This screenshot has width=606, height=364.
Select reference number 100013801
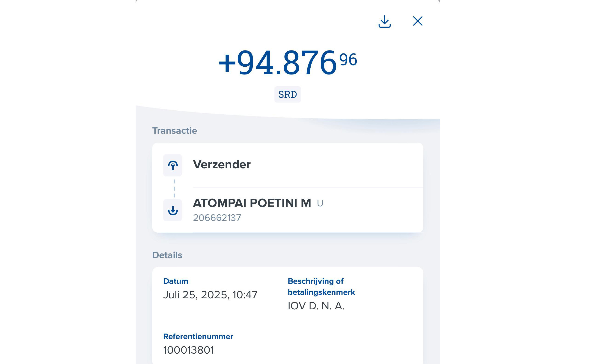188,350
